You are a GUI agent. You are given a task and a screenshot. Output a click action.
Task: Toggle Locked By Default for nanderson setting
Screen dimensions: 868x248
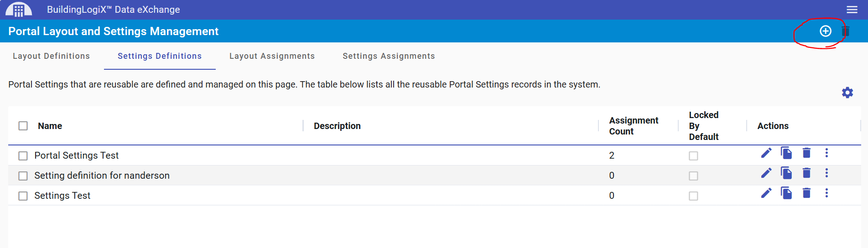693,176
